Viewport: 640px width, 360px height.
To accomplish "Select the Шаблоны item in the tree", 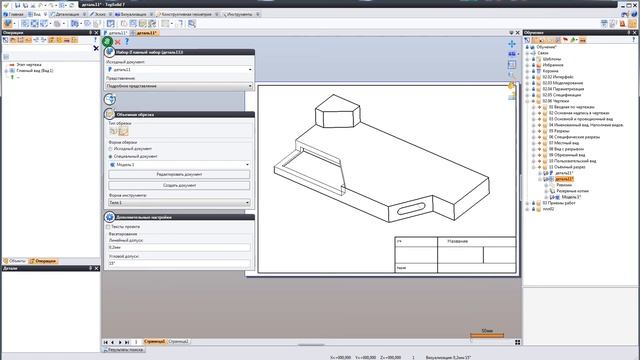I will coord(552,59).
